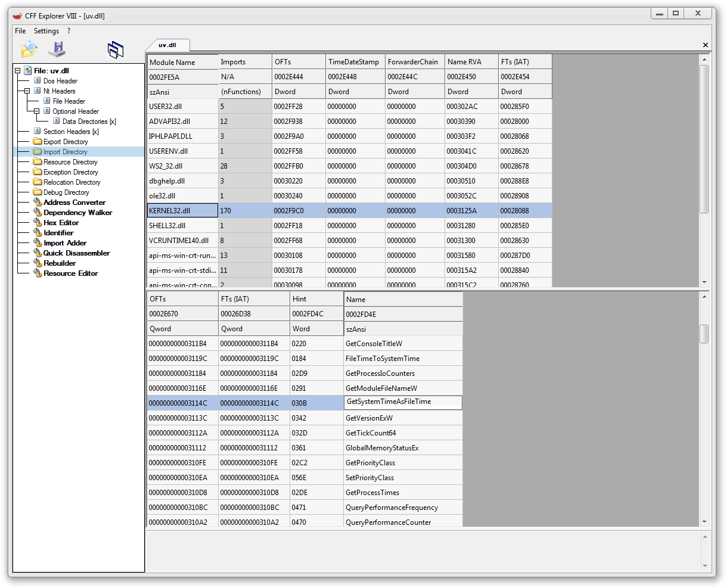
Task: Click scroll up arrow of bottom log panel
Action: [x=704, y=537]
